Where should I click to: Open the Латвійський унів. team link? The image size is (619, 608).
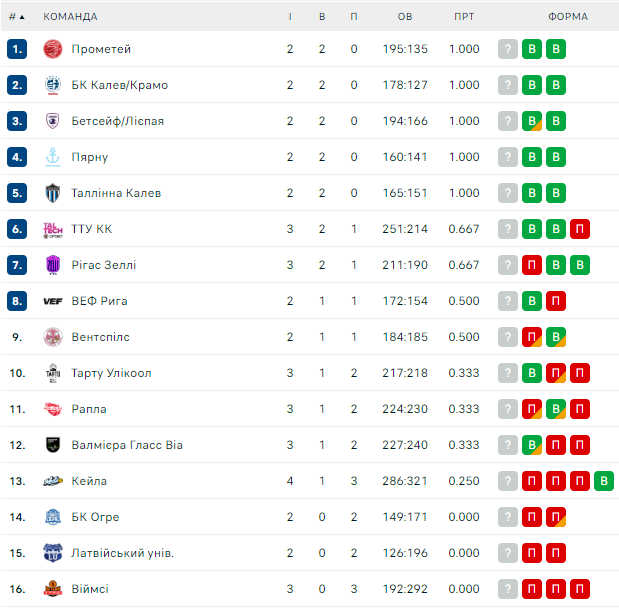click(123, 553)
